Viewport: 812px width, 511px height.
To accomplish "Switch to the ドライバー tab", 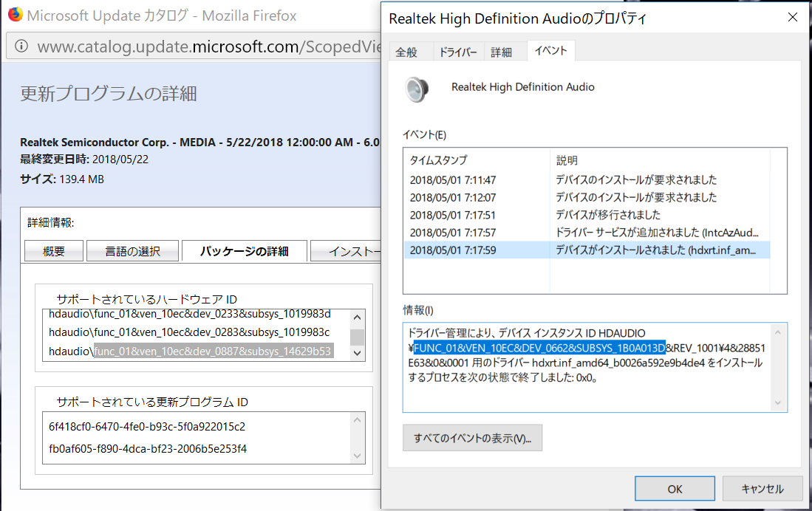I will point(458,52).
